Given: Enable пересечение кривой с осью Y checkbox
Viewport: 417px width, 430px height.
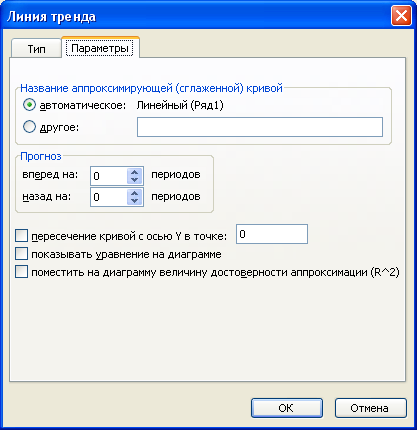Looking at the screenshot, I should pyautogui.click(x=21, y=236).
